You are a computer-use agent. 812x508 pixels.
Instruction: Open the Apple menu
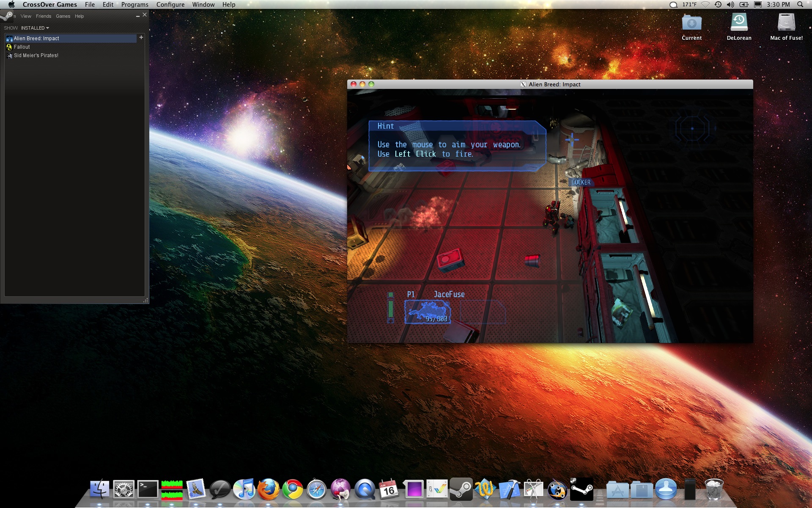point(11,5)
